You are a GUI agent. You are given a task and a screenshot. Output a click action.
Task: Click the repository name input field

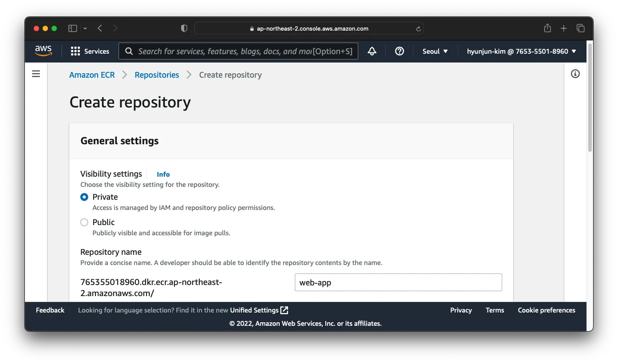tap(398, 282)
